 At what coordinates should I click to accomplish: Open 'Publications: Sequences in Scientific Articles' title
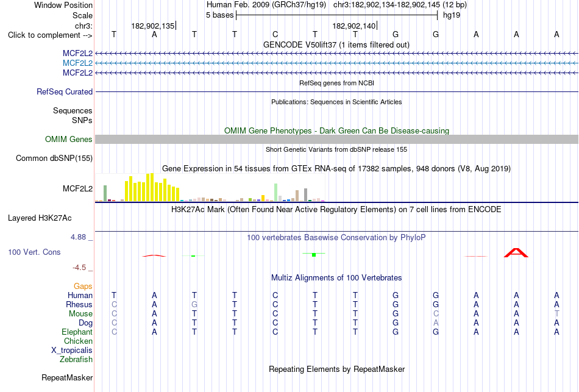pos(336,102)
